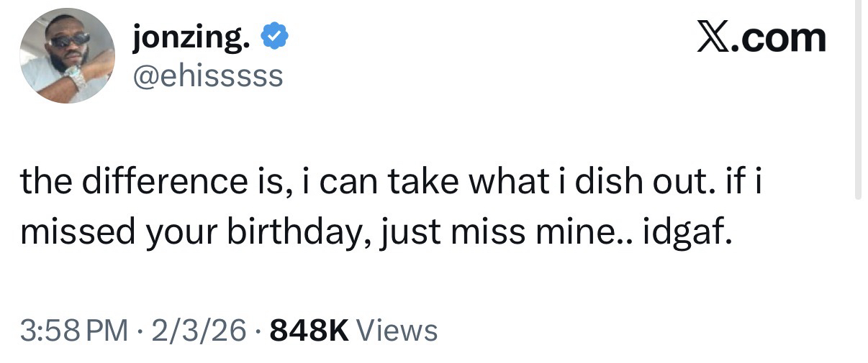This screenshot has width=868, height=363.
Task: Click the X logo in X.com
Action: 713,36
